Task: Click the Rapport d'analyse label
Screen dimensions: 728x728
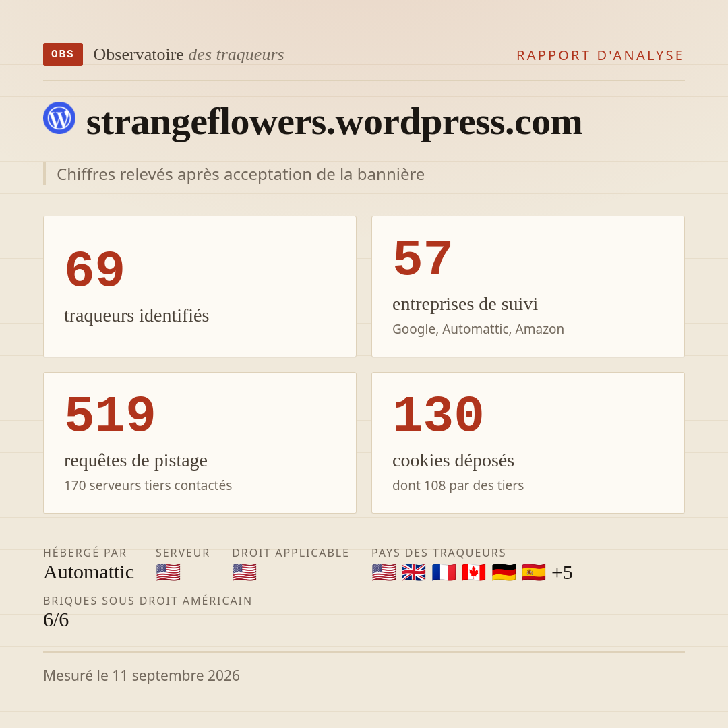Action: click(x=601, y=55)
